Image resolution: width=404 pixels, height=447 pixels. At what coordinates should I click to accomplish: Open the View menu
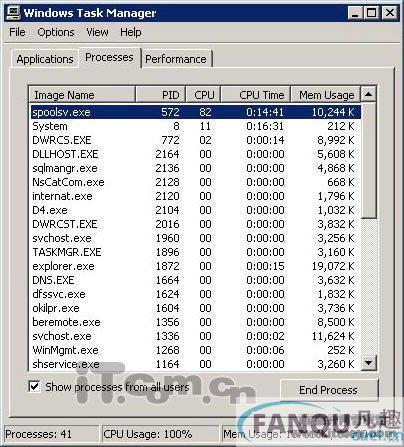coord(97,32)
